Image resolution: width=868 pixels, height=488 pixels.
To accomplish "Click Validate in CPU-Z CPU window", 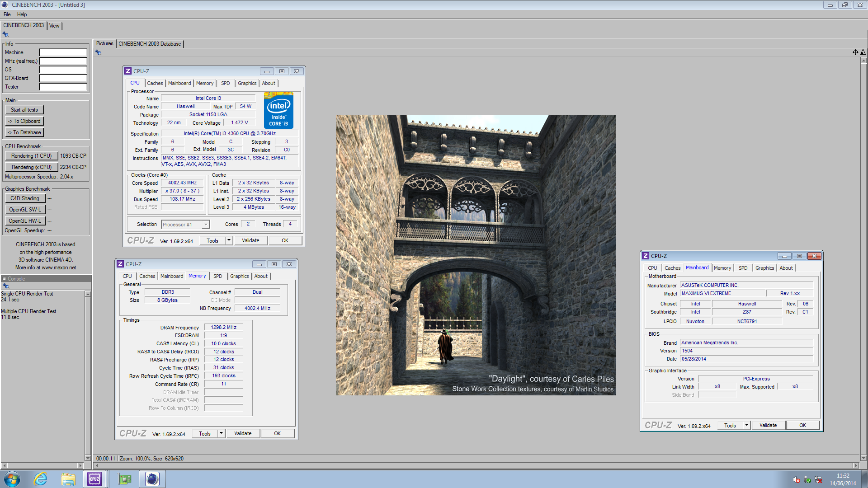I will coord(250,240).
